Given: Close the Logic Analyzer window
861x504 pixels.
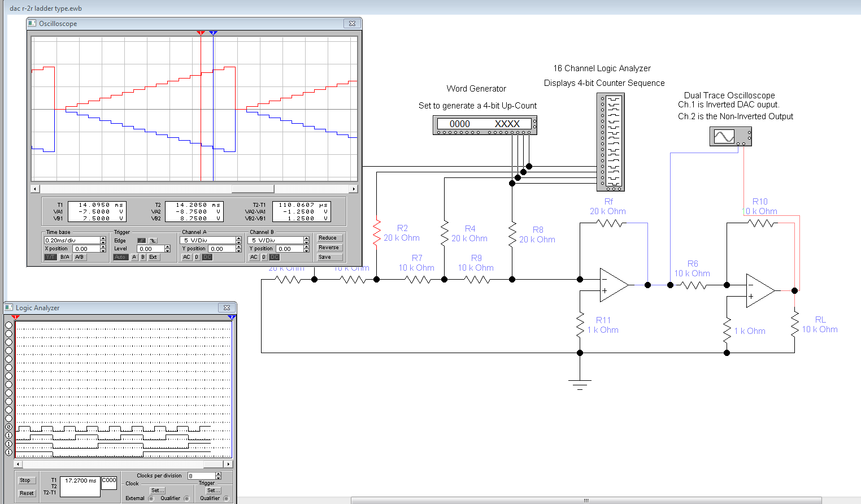Looking at the screenshot, I should coord(227,307).
